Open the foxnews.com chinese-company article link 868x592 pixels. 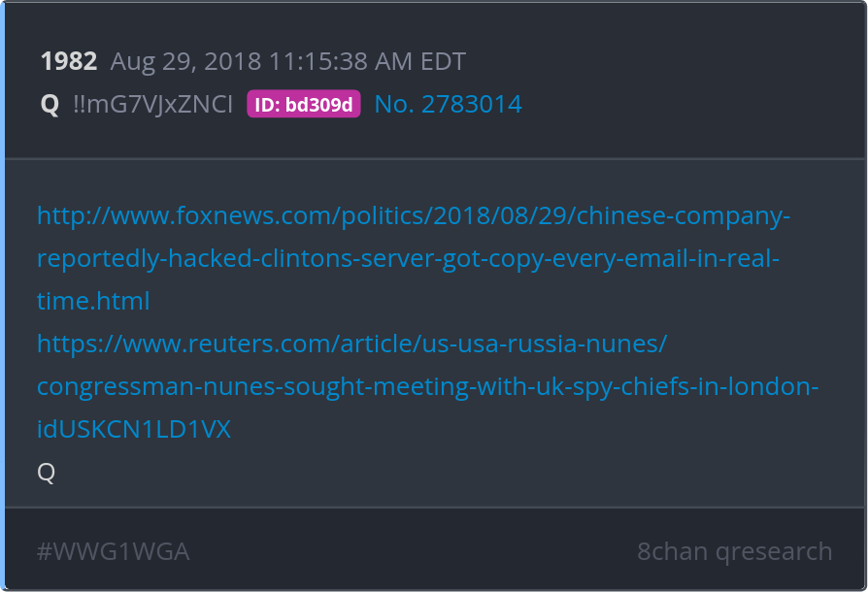413,215
